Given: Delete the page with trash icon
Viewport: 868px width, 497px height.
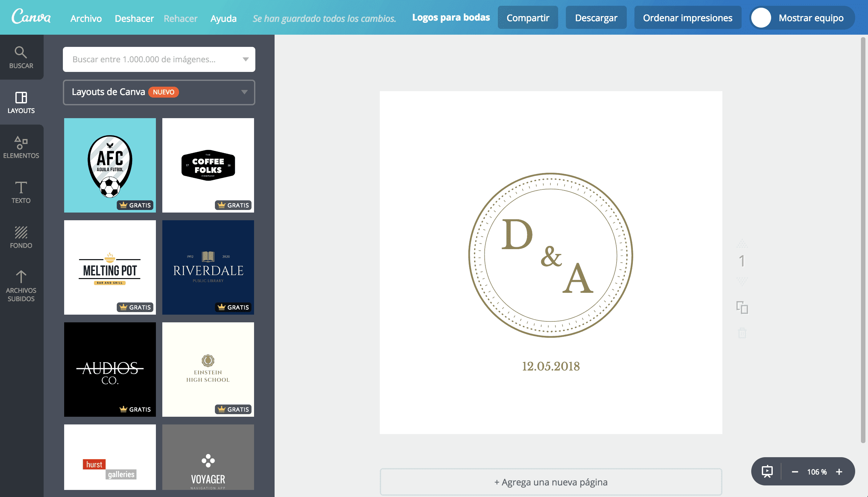Looking at the screenshot, I should (x=742, y=333).
